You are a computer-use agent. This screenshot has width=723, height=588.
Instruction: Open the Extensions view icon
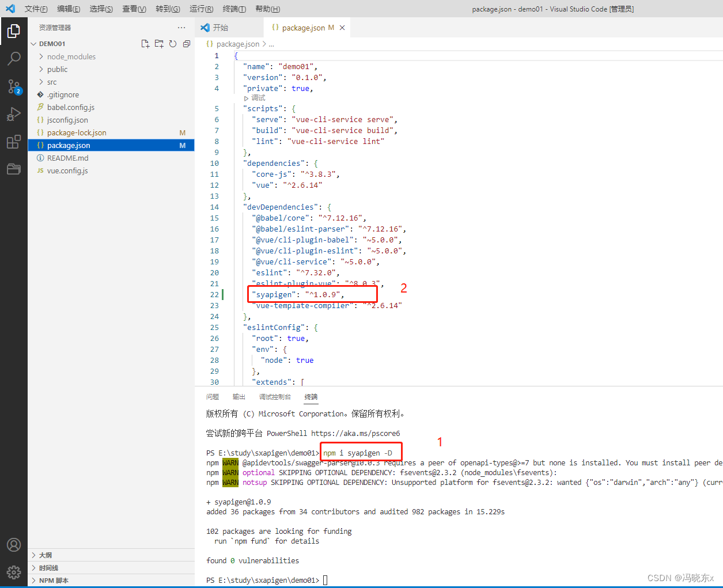coord(14,142)
